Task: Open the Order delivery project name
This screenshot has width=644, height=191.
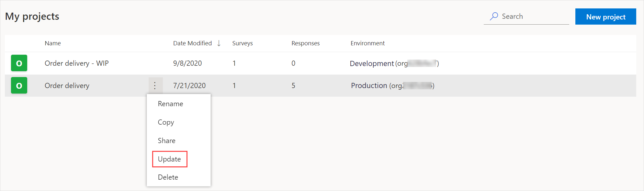Action: tap(67, 86)
